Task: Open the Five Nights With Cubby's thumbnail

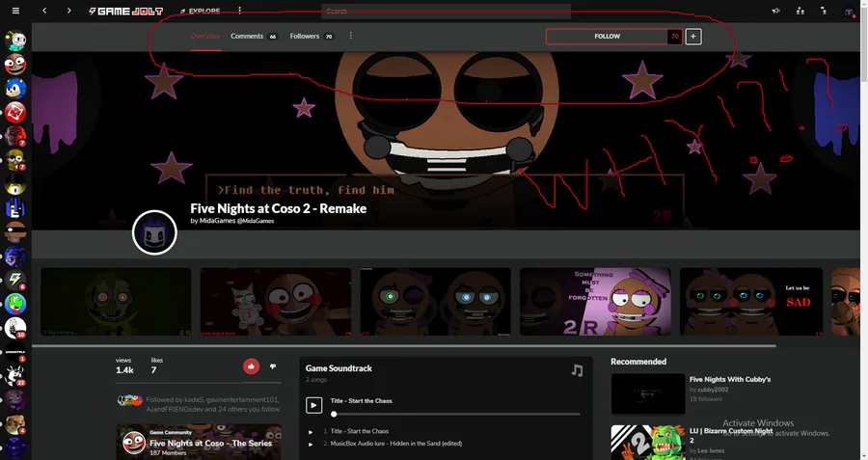Action: pyautogui.click(x=648, y=393)
